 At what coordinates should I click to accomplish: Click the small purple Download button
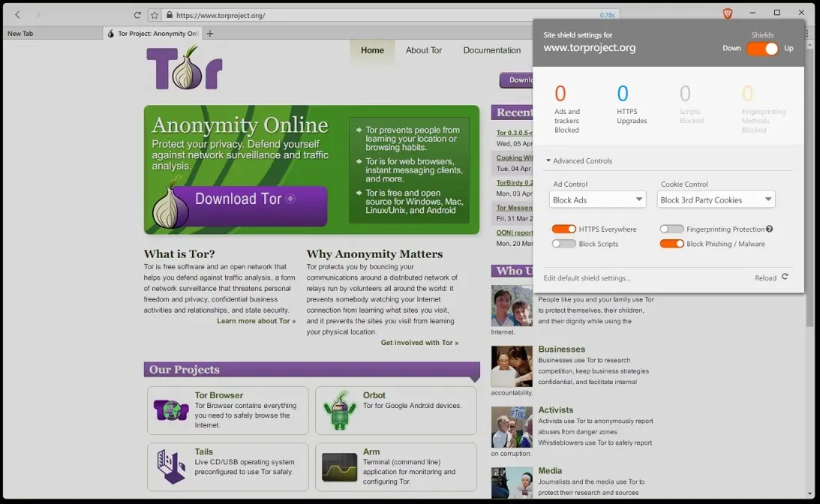click(516, 80)
